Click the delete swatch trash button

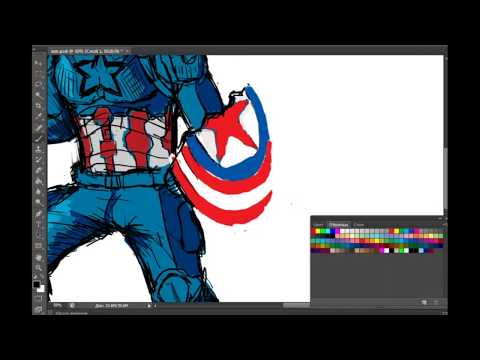[436, 302]
